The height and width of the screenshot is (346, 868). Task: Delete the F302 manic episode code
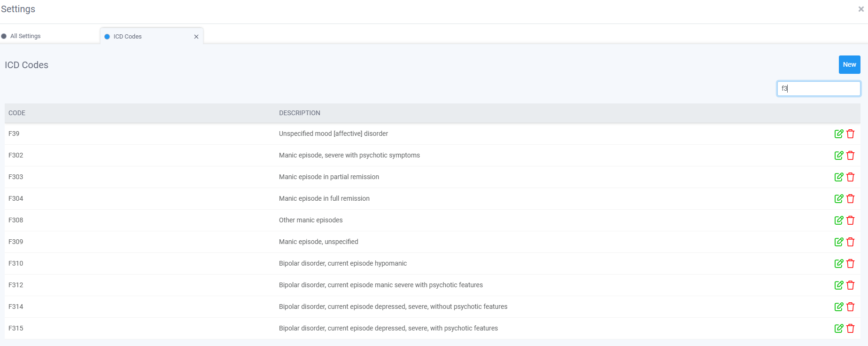850,156
